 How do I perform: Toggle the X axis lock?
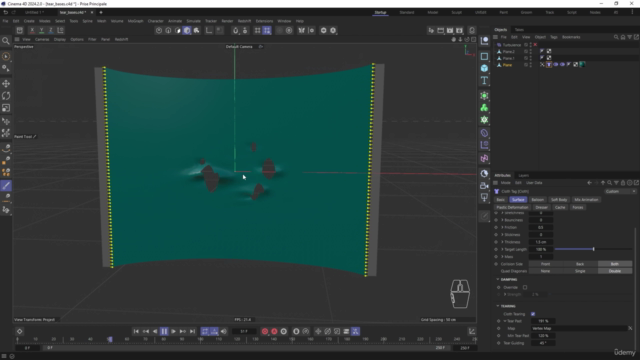pos(32,30)
